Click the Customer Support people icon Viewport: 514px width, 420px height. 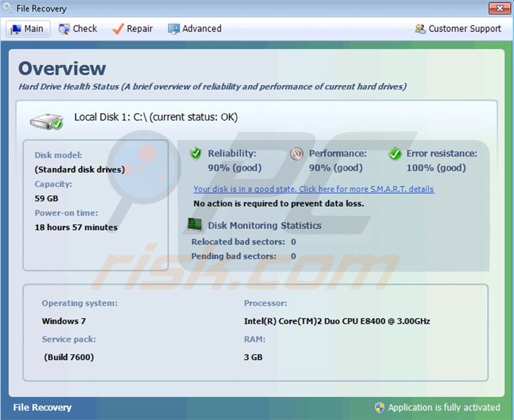coord(420,29)
